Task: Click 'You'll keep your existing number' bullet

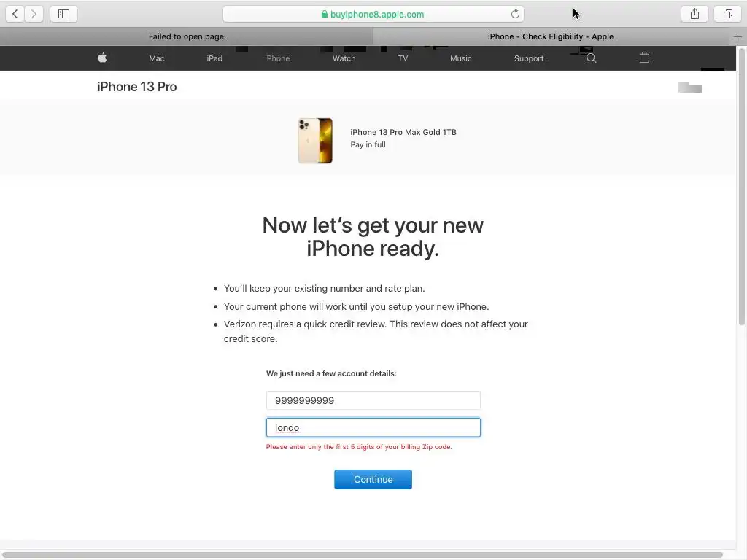Action: [x=324, y=289]
